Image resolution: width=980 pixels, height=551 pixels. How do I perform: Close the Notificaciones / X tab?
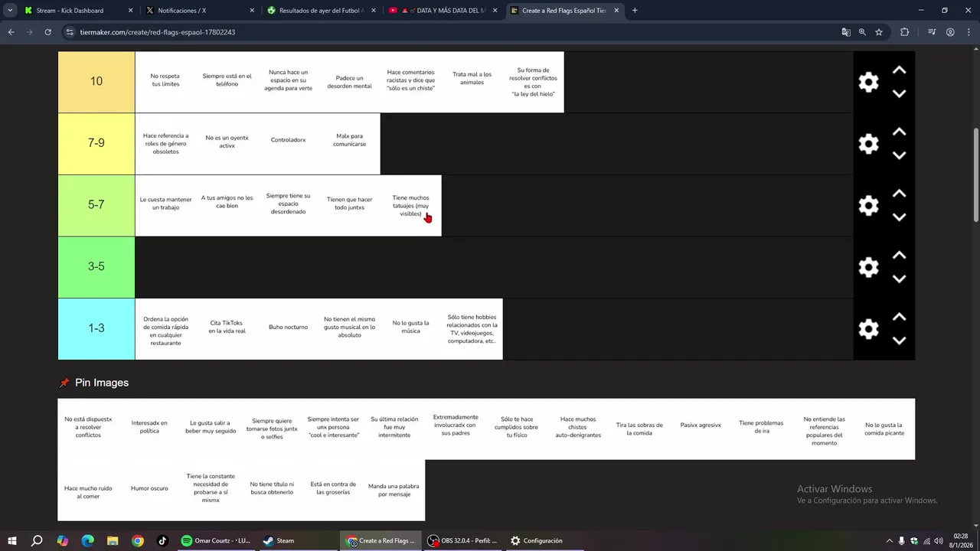(x=252, y=11)
